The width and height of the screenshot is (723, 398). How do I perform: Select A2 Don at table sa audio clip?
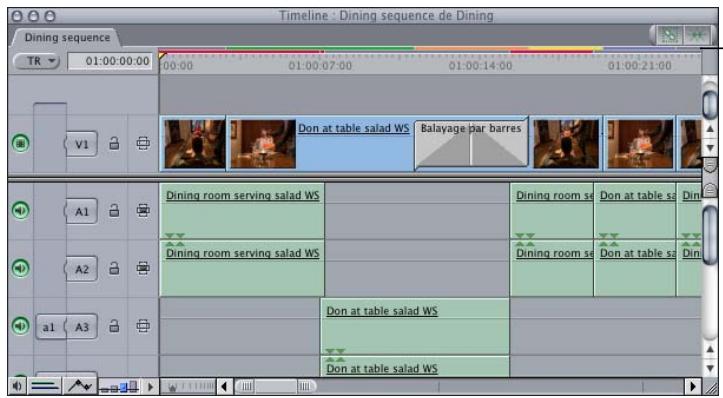(635, 268)
